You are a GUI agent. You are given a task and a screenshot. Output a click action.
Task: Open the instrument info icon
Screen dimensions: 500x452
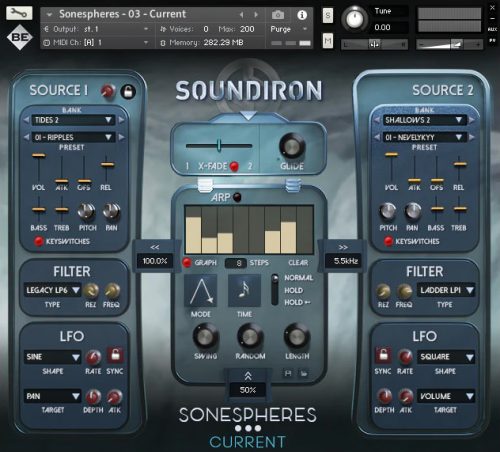302,15
